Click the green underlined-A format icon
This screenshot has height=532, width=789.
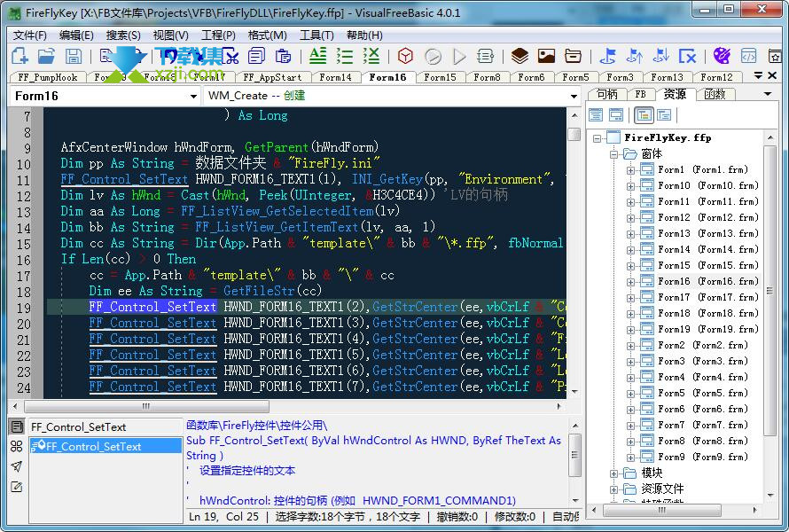coord(318,56)
